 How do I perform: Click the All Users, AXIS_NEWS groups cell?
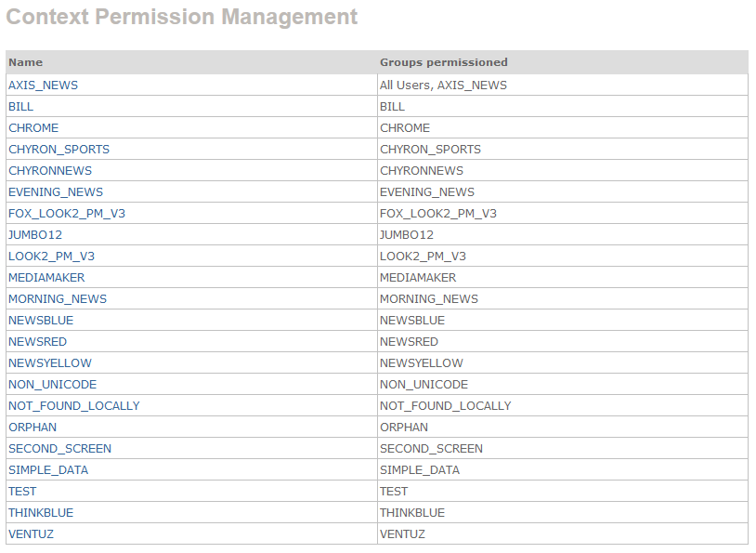pos(443,85)
